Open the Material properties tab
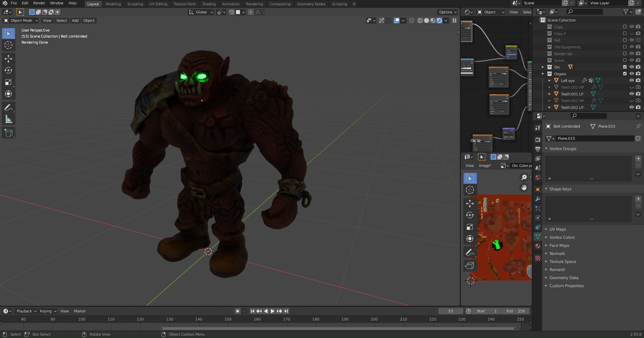Screen dimensions: 644x338 [538, 246]
